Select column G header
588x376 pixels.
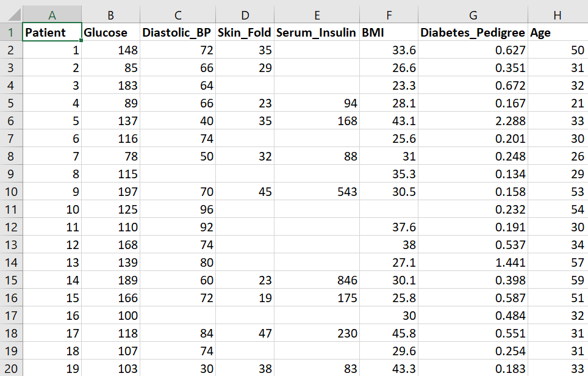[x=473, y=15]
